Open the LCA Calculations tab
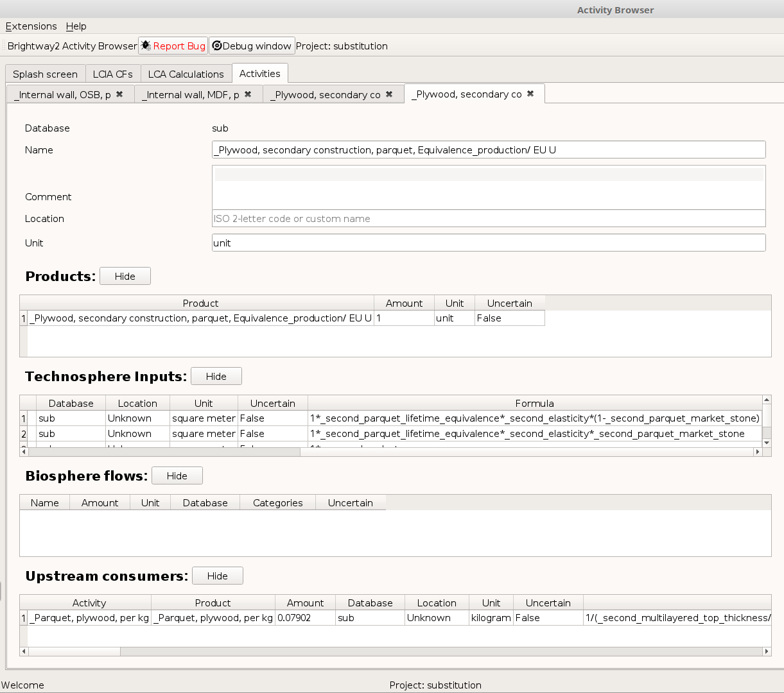Screen dimensions: 784x693 (186, 73)
